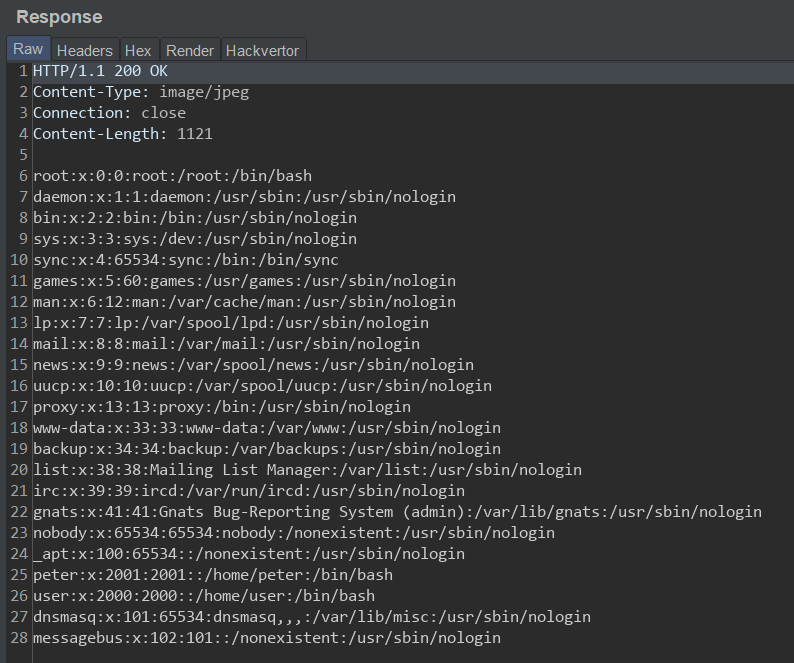Click the sys:x:3:3 passwd entry

(195, 239)
